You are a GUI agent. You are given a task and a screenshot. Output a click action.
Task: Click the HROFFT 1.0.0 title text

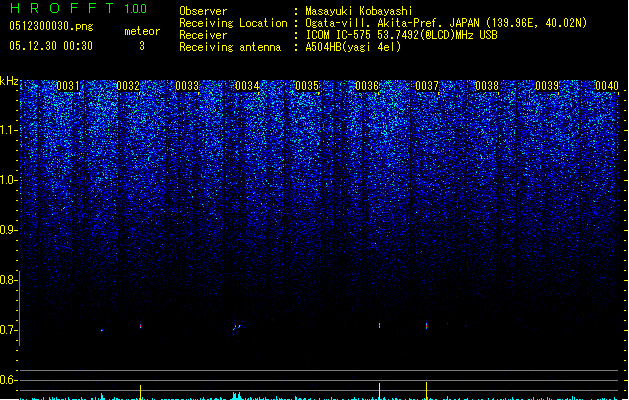(78, 8)
